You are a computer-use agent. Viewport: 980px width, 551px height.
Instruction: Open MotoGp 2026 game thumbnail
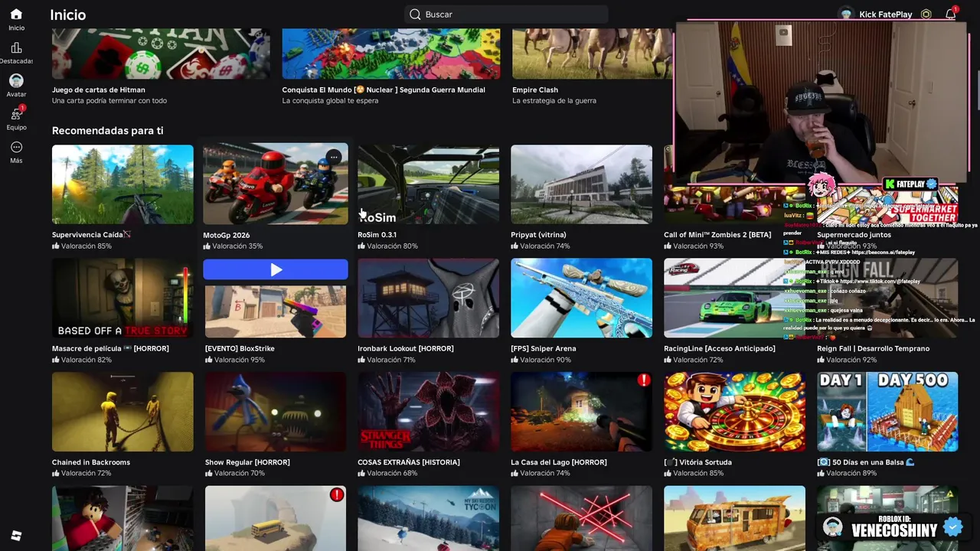click(276, 184)
